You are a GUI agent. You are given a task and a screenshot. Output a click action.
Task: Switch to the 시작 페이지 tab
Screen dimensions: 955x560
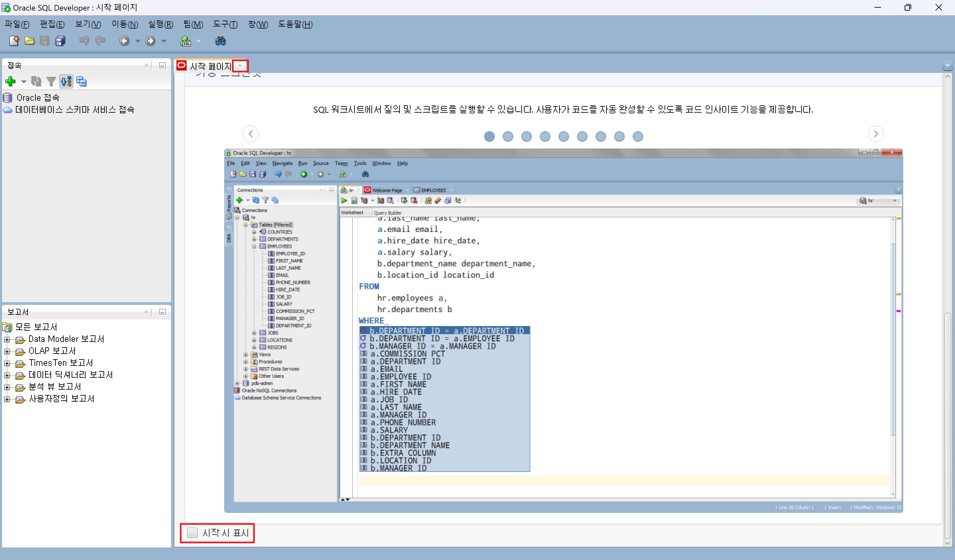(210, 66)
